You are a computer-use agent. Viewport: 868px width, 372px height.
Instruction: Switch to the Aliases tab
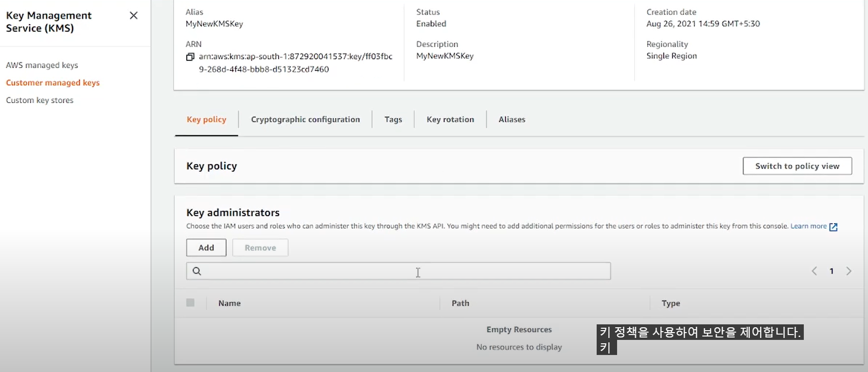(512, 119)
